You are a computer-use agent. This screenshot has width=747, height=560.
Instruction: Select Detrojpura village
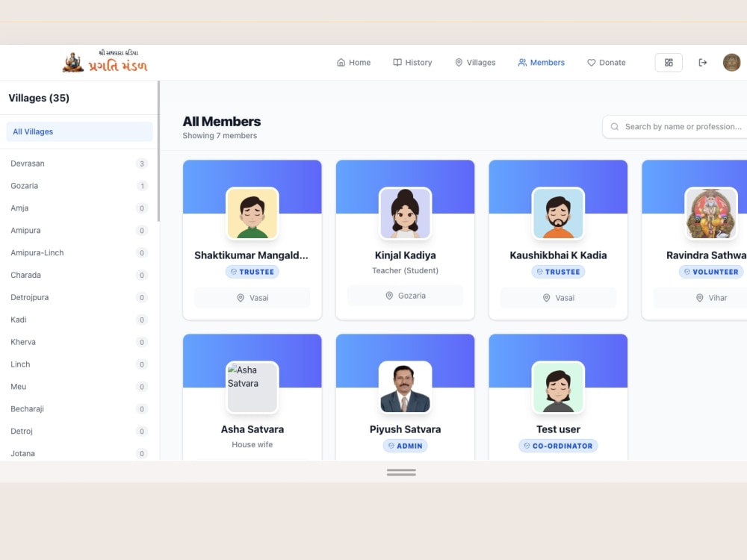79,298
